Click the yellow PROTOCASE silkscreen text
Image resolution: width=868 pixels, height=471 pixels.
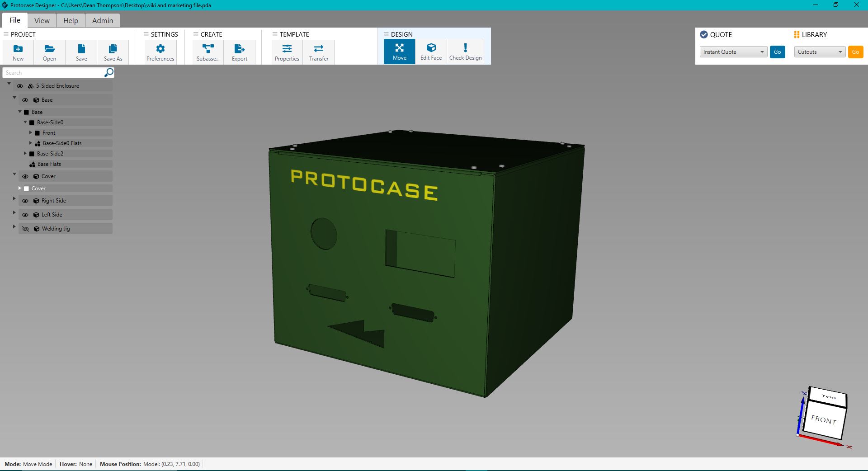tap(364, 184)
